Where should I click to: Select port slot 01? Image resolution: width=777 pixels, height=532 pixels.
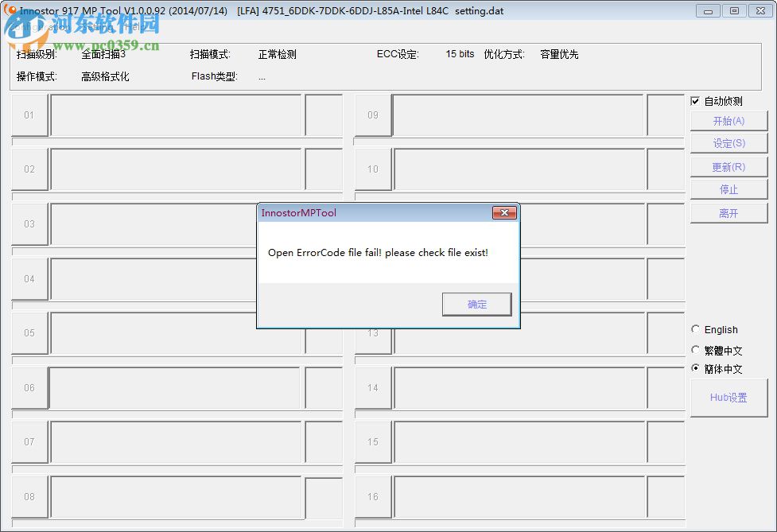coord(29,115)
